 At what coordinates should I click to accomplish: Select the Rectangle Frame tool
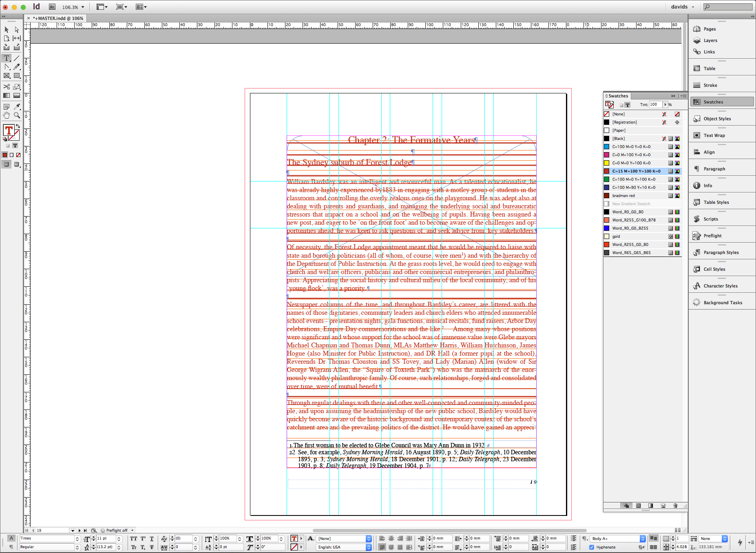(x=7, y=76)
